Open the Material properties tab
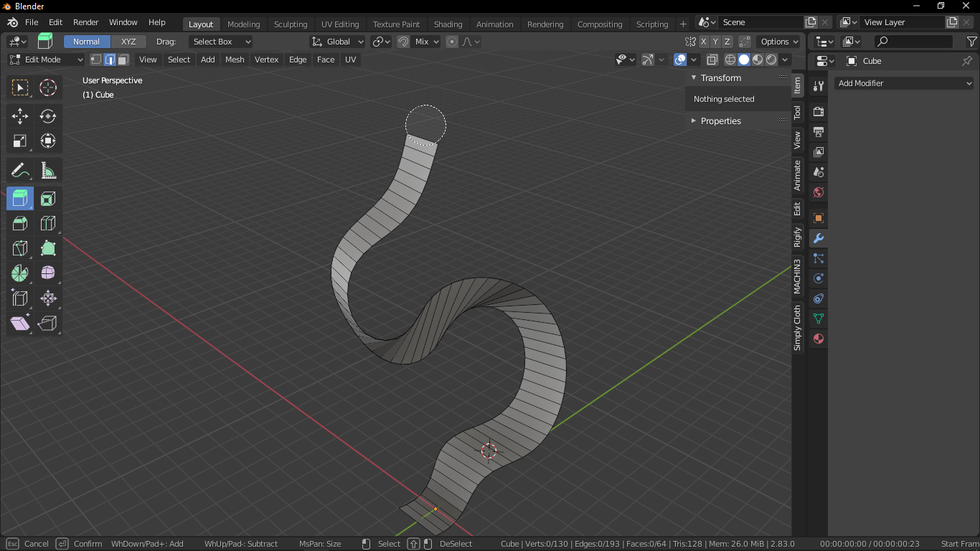Viewport: 980px width, 551px height. [x=818, y=339]
